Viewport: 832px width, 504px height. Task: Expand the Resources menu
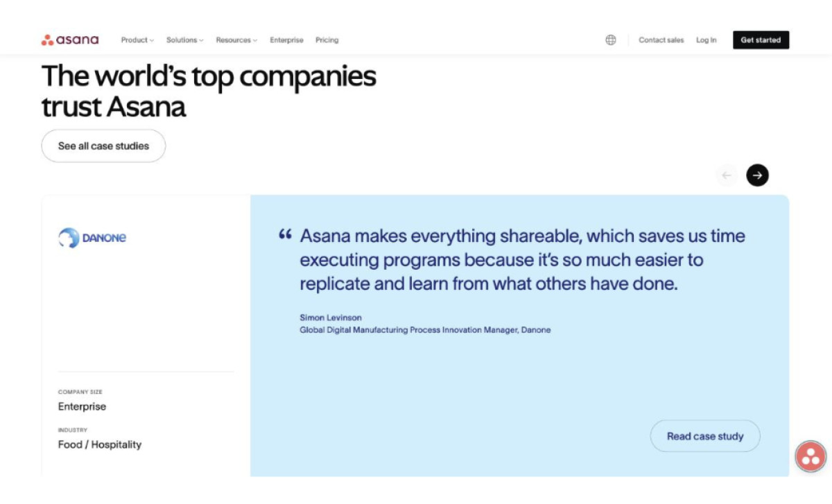click(x=236, y=40)
